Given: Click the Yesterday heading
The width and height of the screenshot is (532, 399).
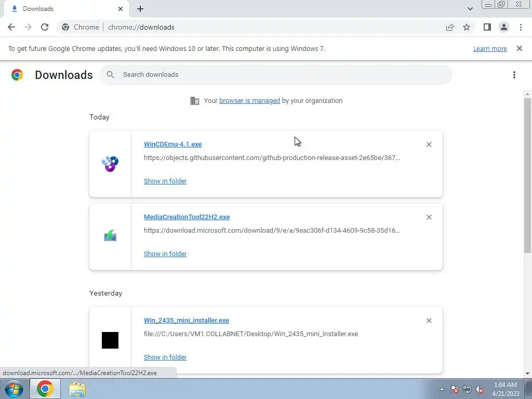Looking at the screenshot, I should 105,293.
